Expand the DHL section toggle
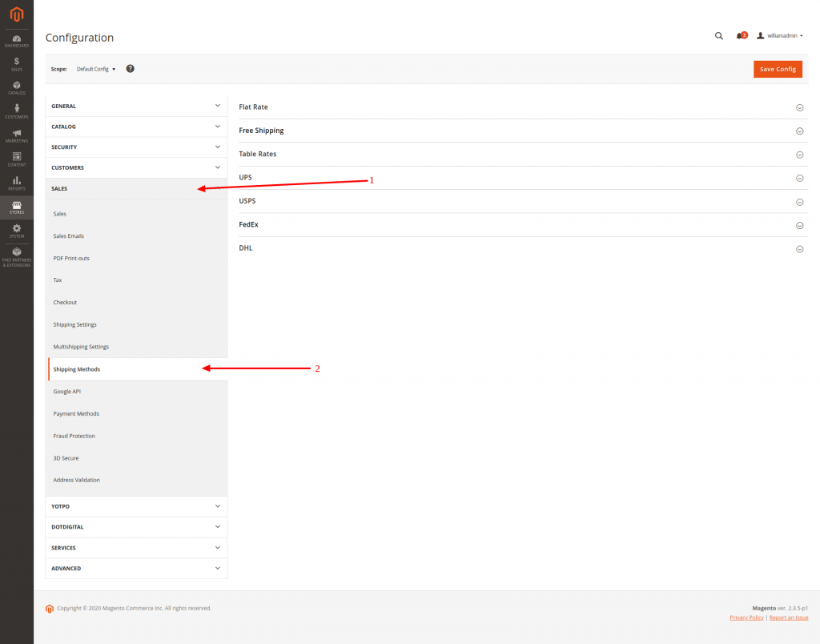Image resolution: width=820 pixels, height=644 pixels. [799, 249]
